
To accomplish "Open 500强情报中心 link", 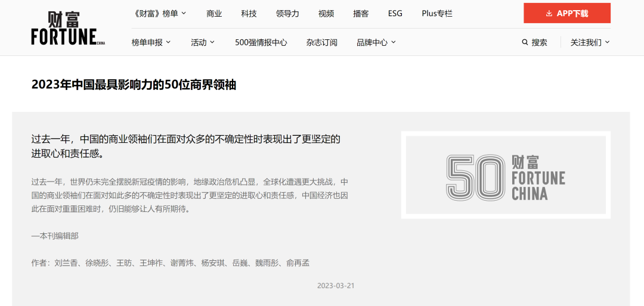I will point(261,42).
